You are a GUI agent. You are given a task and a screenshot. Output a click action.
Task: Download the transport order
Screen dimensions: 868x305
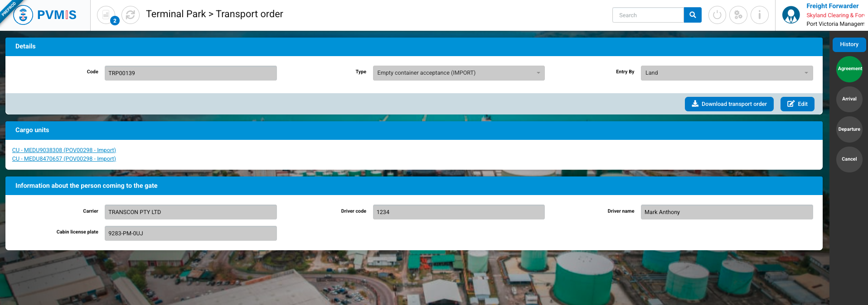click(x=729, y=104)
